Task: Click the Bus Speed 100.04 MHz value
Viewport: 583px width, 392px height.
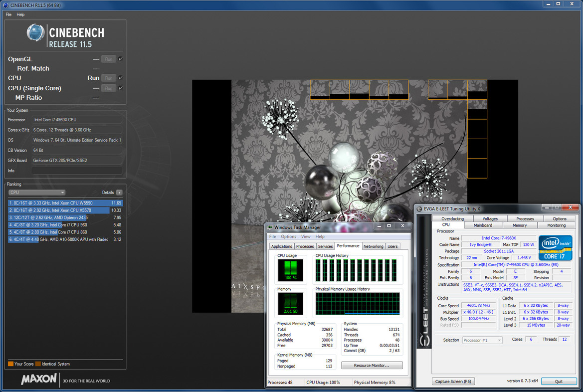Action: tap(479, 318)
